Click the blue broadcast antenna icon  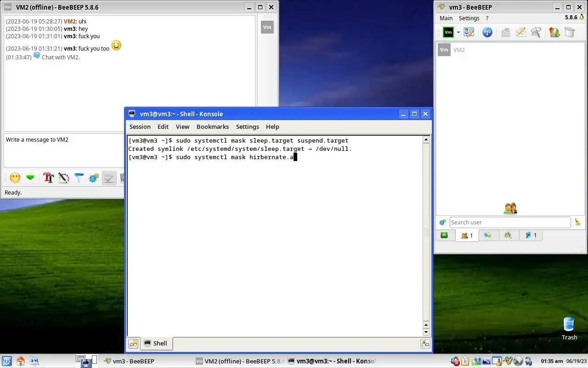click(487, 32)
